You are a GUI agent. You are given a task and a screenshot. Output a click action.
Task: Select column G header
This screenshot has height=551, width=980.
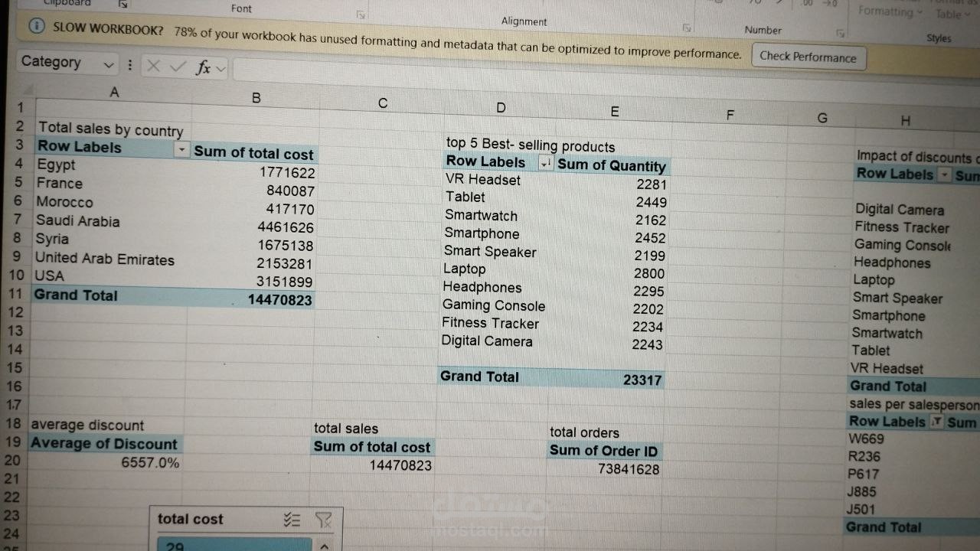click(822, 118)
